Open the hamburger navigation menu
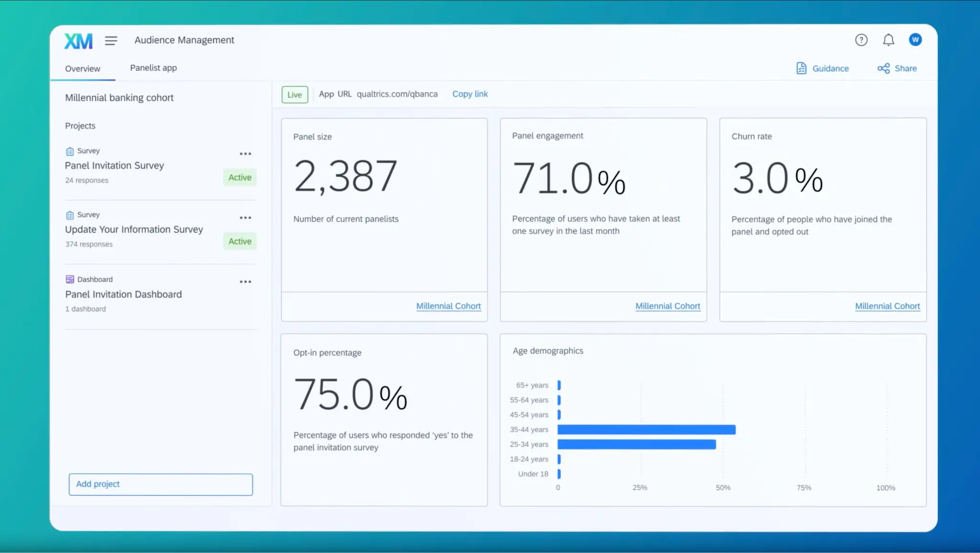Screen dimensions: 980x553 pyautogui.click(x=111, y=41)
